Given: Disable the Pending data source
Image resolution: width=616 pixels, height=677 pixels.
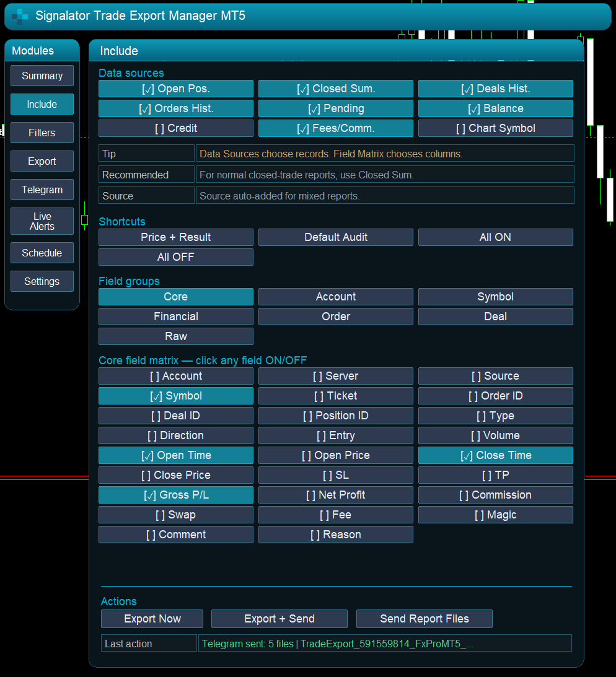Looking at the screenshot, I should click(x=336, y=108).
